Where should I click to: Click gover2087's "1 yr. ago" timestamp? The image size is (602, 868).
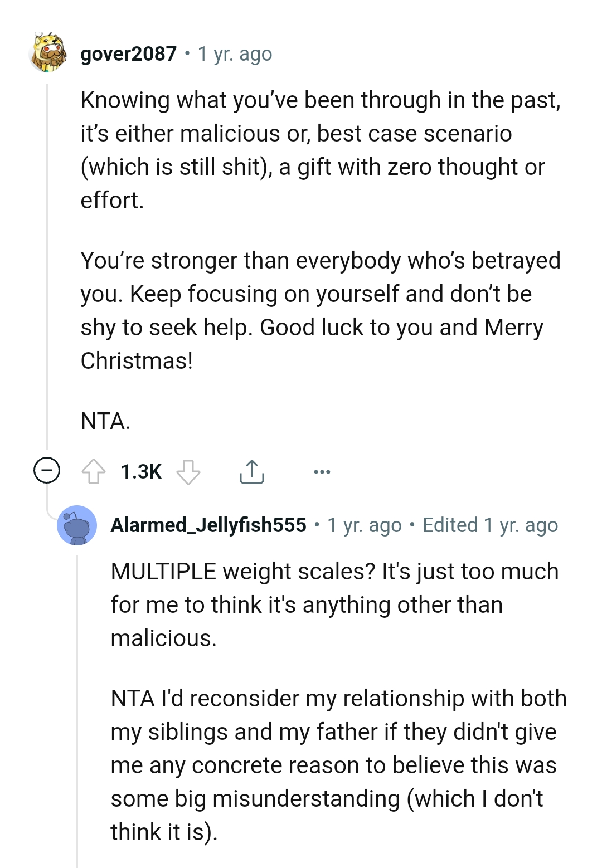pyautogui.click(x=235, y=54)
